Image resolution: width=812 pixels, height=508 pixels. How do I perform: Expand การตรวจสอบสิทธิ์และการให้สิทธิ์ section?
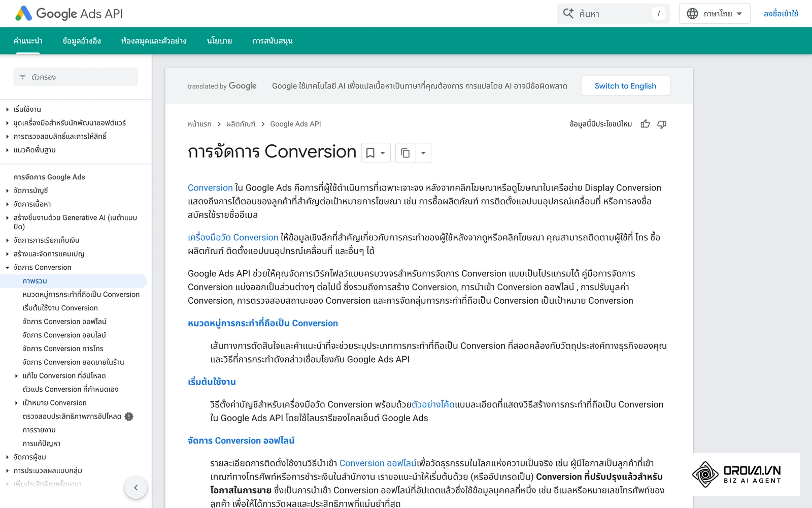[7, 137]
